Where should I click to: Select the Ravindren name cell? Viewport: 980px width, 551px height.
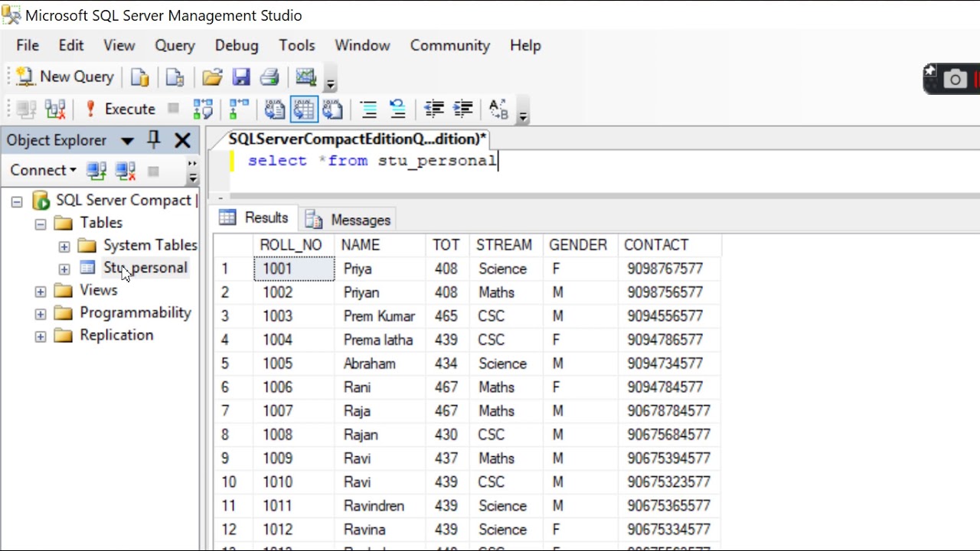(380, 506)
